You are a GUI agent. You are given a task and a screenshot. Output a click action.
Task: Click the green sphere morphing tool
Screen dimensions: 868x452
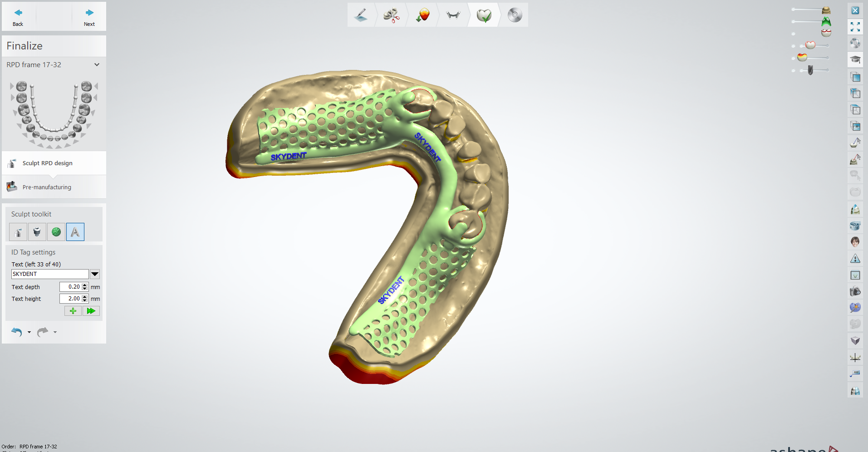click(56, 232)
